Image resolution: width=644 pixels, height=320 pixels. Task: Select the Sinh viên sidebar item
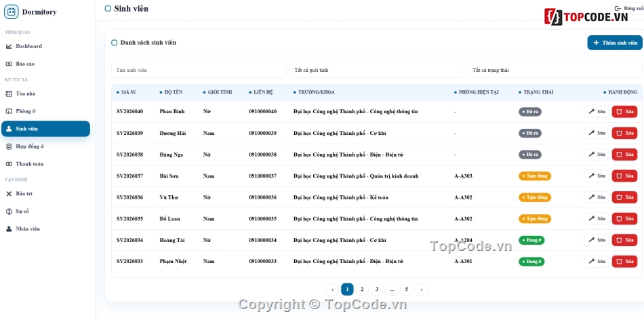(x=45, y=129)
